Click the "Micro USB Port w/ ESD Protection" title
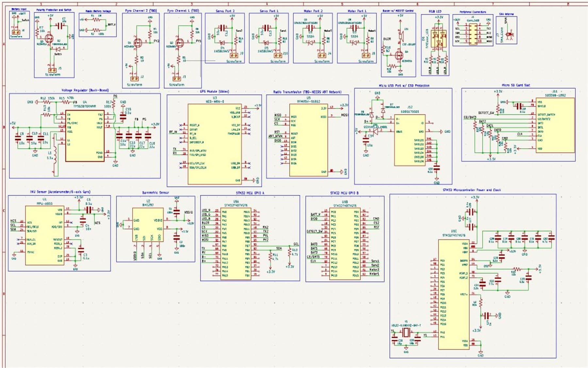This screenshot has width=588, height=368. [x=404, y=86]
